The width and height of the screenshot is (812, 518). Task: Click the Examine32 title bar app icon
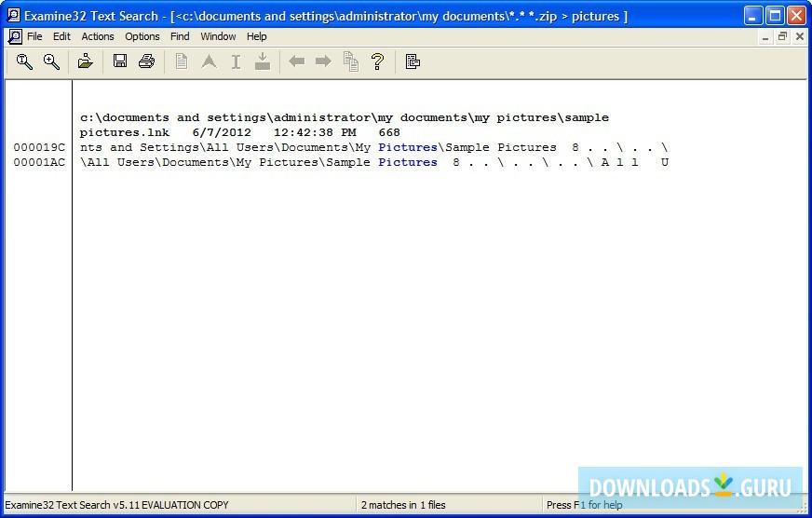coord(14,16)
